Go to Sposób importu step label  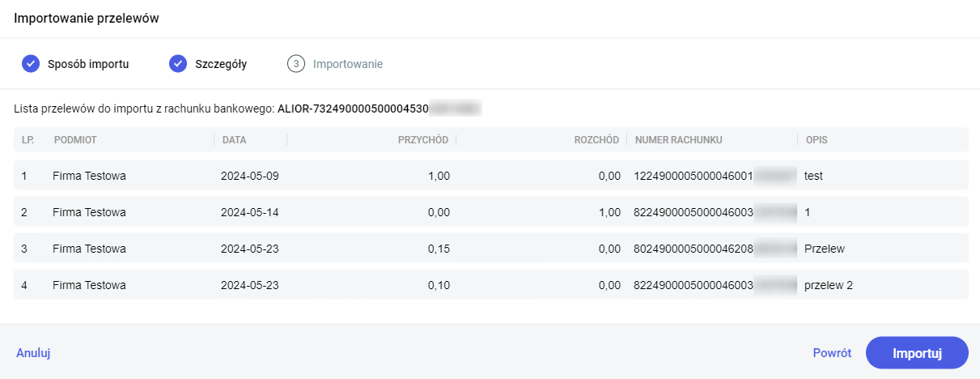[x=88, y=64]
